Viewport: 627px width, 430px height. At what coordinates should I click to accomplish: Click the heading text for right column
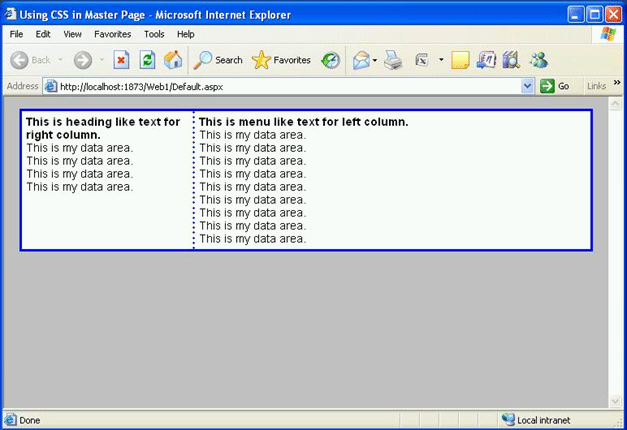pyautogui.click(x=103, y=128)
